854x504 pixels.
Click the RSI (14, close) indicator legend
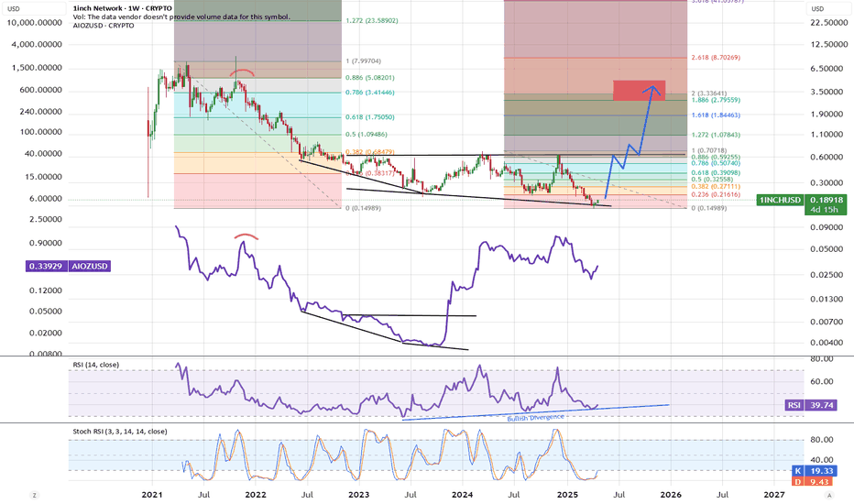coord(96,365)
